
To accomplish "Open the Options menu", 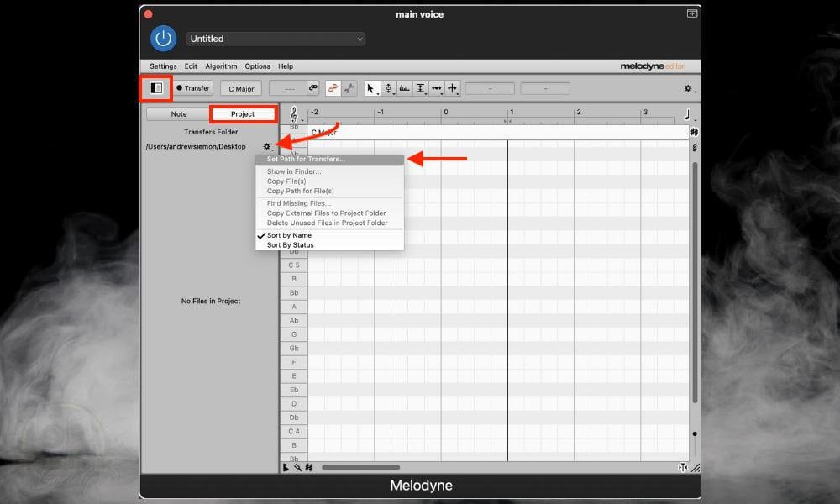I will click(x=257, y=66).
